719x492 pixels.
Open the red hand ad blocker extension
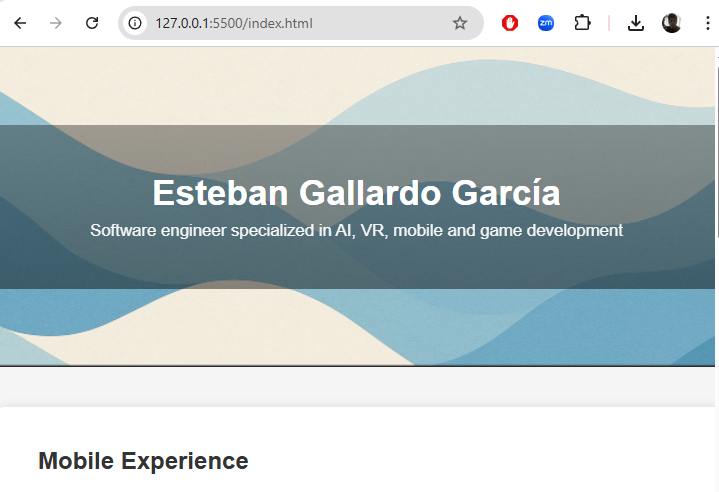510,23
